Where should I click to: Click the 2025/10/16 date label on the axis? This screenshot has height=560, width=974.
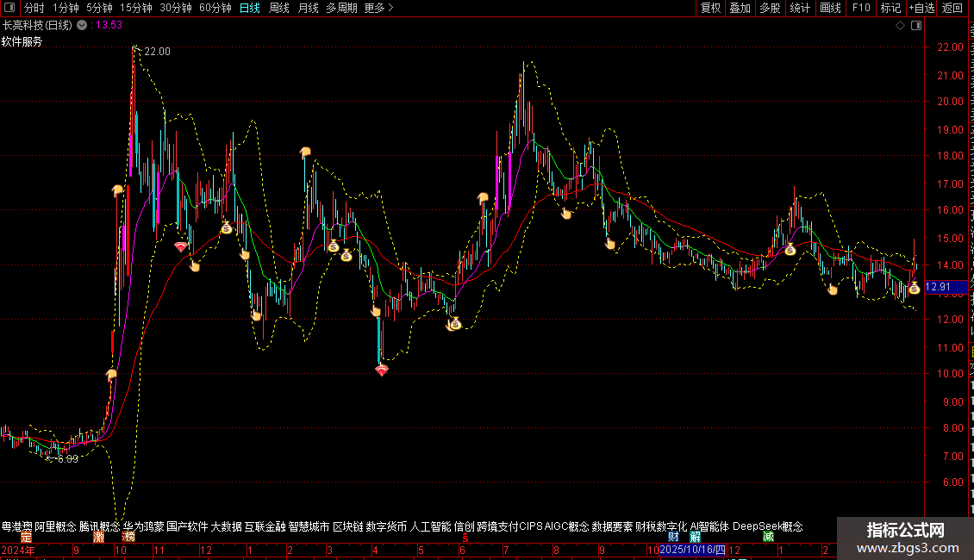coord(692,550)
